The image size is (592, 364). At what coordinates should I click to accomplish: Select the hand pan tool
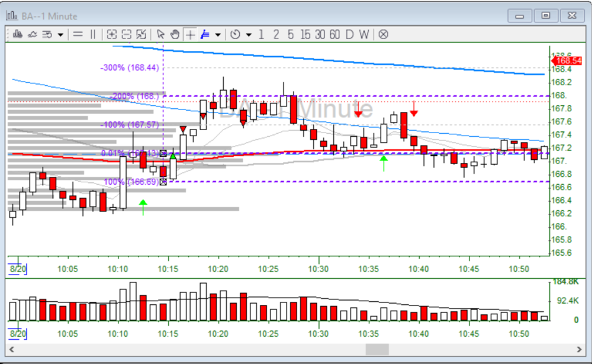click(x=175, y=34)
